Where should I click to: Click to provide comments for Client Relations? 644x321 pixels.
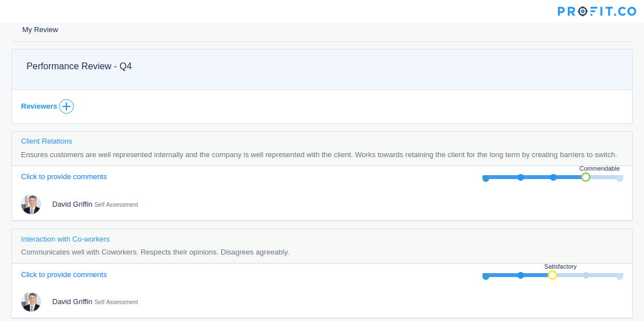[x=64, y=177]
